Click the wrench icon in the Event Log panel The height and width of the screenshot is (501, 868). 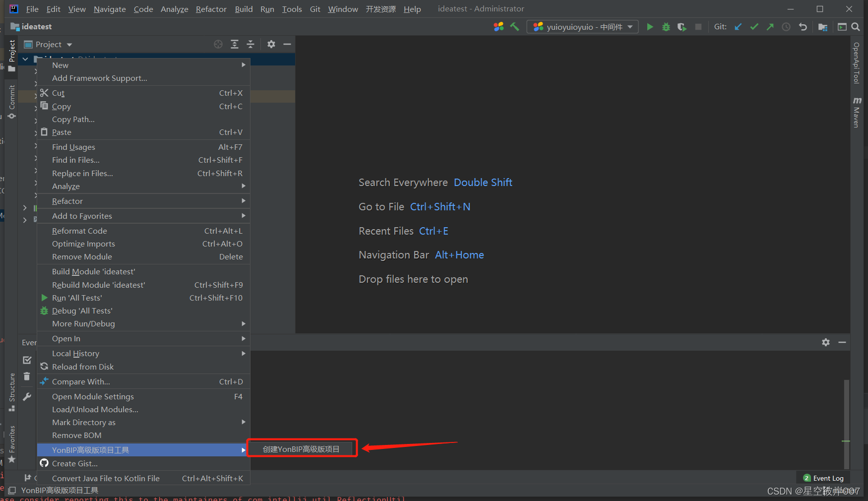27,397
